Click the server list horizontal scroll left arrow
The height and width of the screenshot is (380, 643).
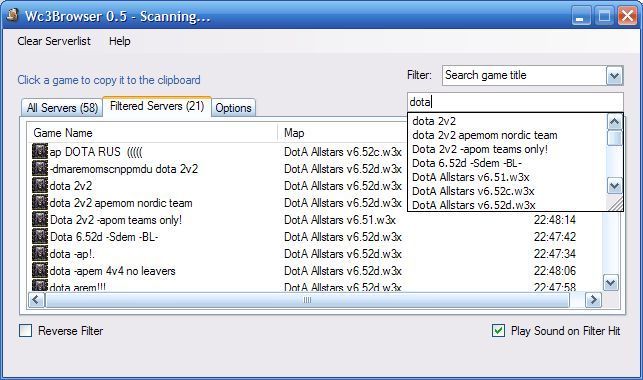36,300
